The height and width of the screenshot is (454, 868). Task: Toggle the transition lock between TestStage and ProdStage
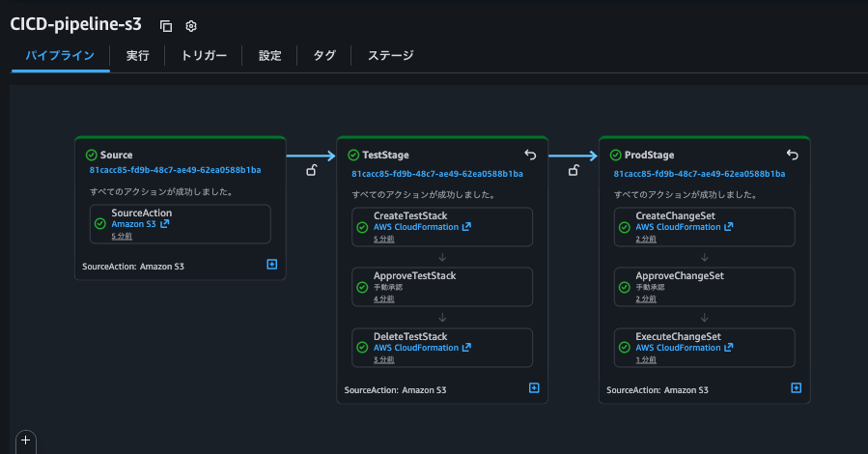click(x=574, y=171)
